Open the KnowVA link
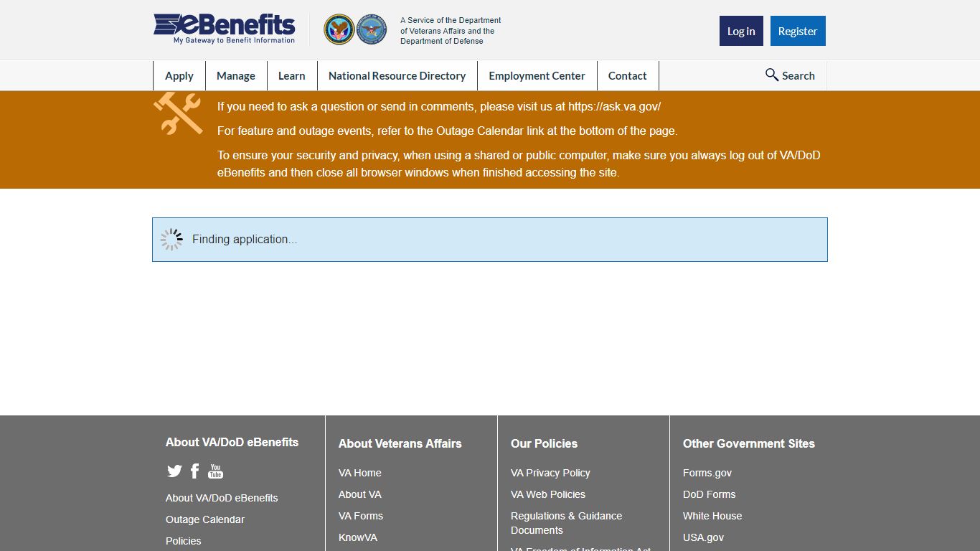This screenshot has height=551, width=980. pos(358,537)
